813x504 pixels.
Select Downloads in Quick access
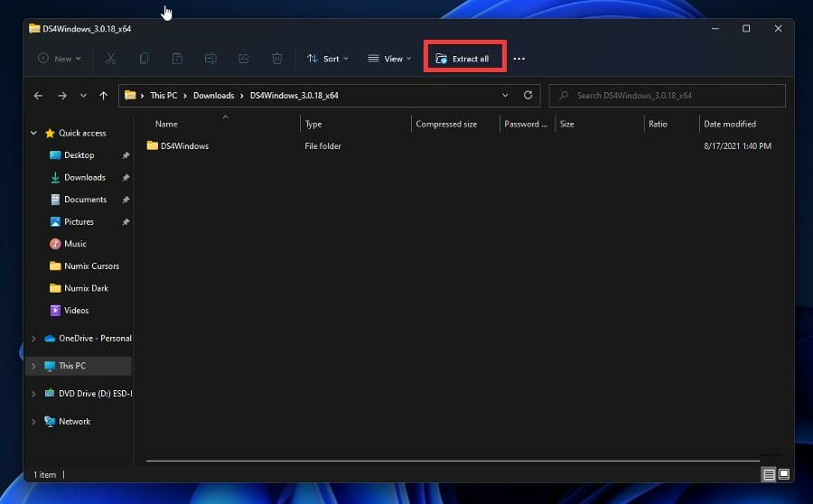(84, 178)
